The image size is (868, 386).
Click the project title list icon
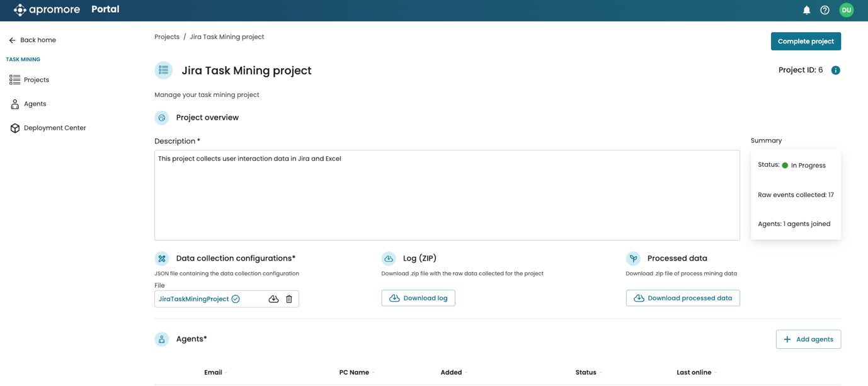tap(163, 70)
